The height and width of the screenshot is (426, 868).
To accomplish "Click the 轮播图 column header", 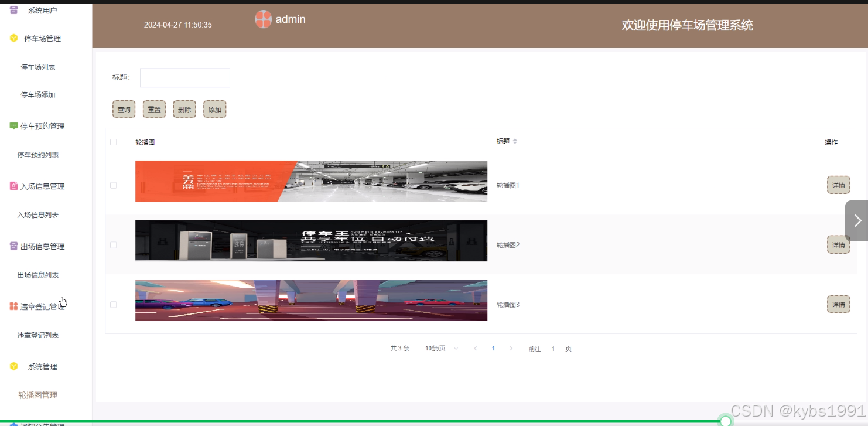I will point(145,142).
